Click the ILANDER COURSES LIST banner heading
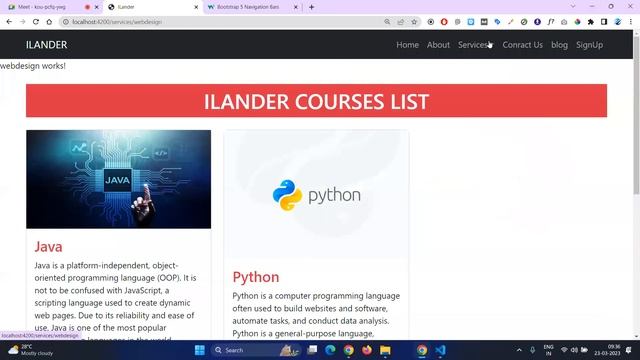Screen dimensions: 640x360 [x=316, y=101]
